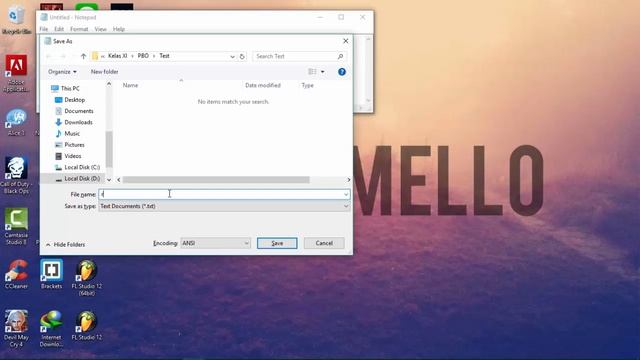Click the Save button

[x=277, y=243]
